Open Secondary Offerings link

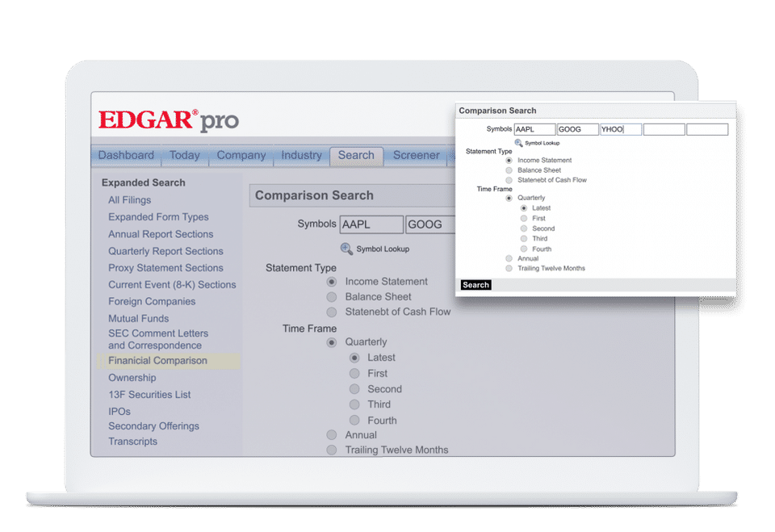(x=153, y=426)
